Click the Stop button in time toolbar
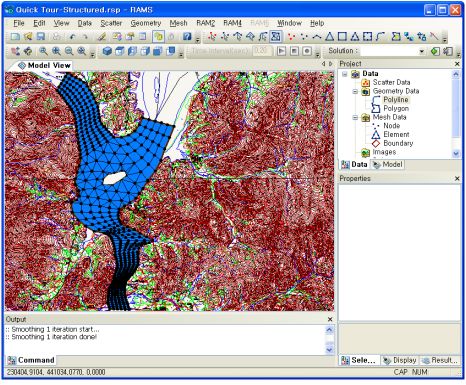This screenshot has height=385, width=466. (x=294, y=51)
